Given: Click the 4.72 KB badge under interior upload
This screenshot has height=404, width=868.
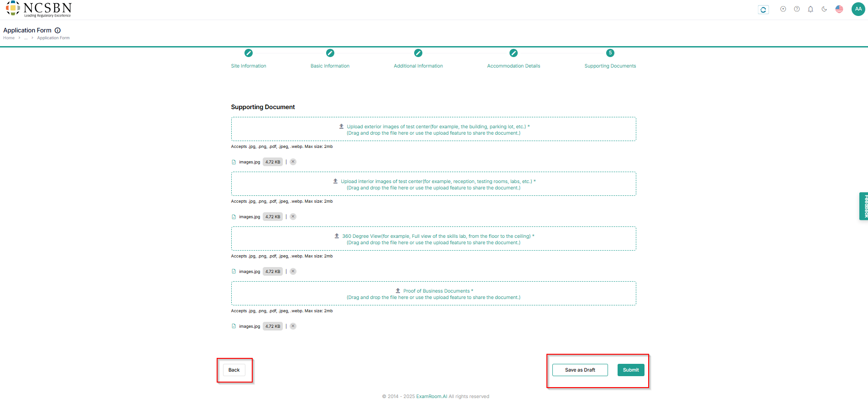Looking at the screenshot, I should coord(273,217).
